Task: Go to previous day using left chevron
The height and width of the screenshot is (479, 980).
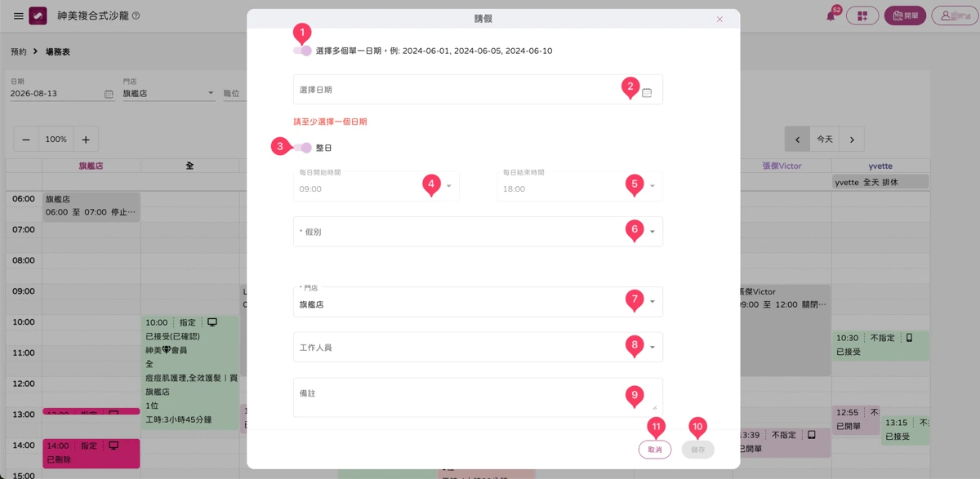Action: coord(797,140)
